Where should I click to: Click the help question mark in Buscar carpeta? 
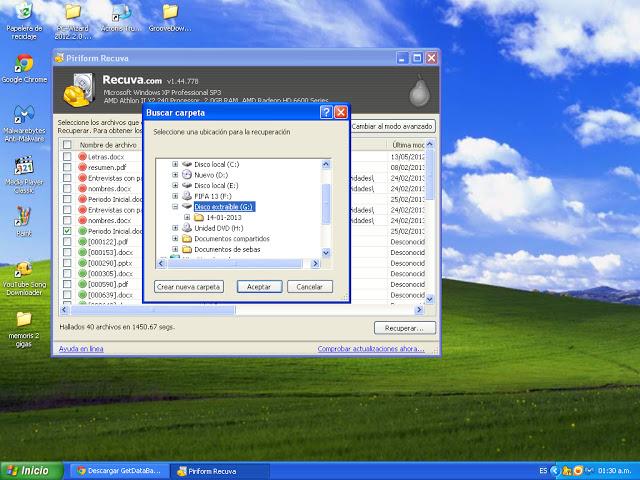pyautogui.click(x=326, y=113)
